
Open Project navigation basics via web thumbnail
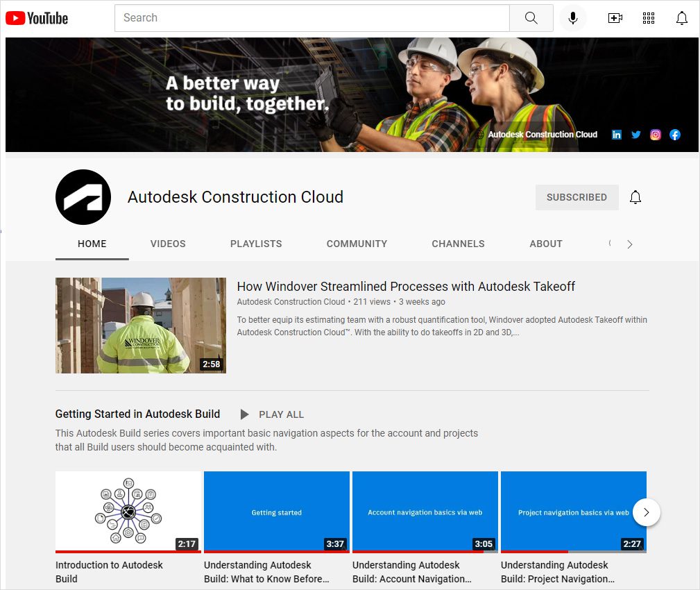[574, 512]
